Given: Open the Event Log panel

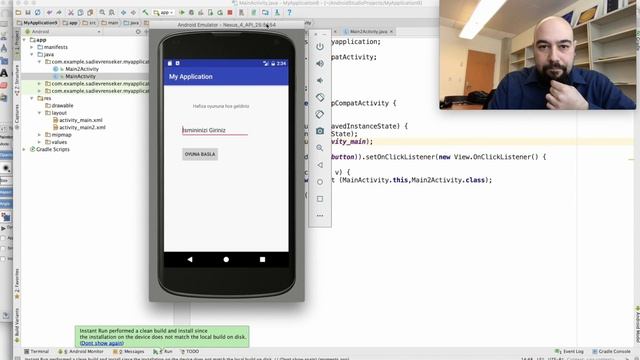Looking at the screenshot, I should coord(569,351).
